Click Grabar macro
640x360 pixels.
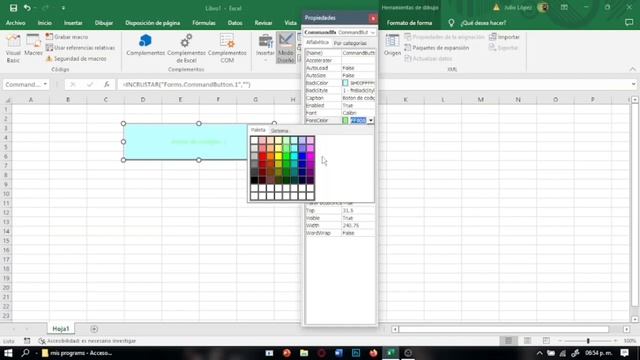point(67,37)
